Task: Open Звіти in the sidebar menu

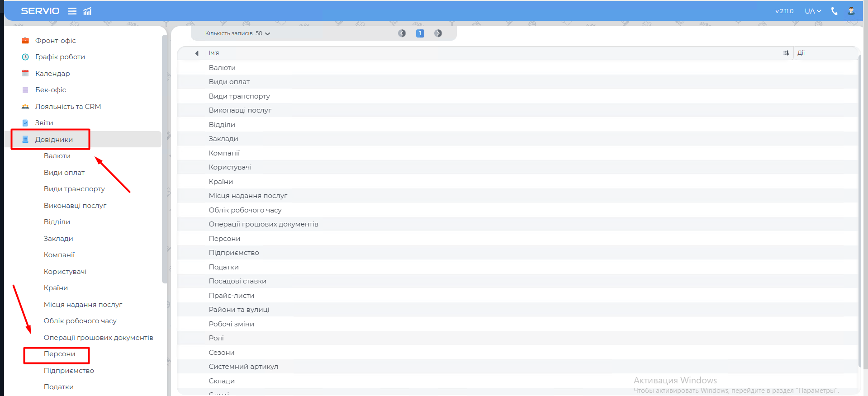Action: click(x=44, y=123)
